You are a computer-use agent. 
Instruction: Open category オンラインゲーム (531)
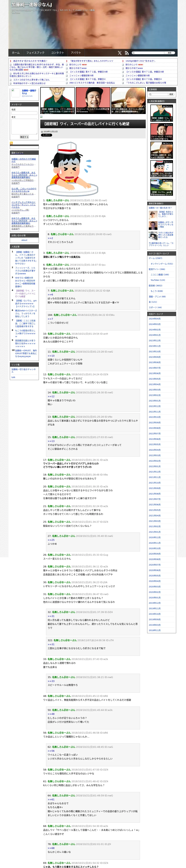tap(161, 264)
